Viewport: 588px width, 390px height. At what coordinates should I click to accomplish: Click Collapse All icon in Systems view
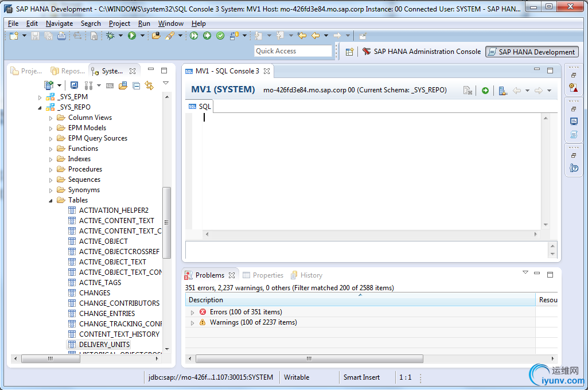click(137, 86)
